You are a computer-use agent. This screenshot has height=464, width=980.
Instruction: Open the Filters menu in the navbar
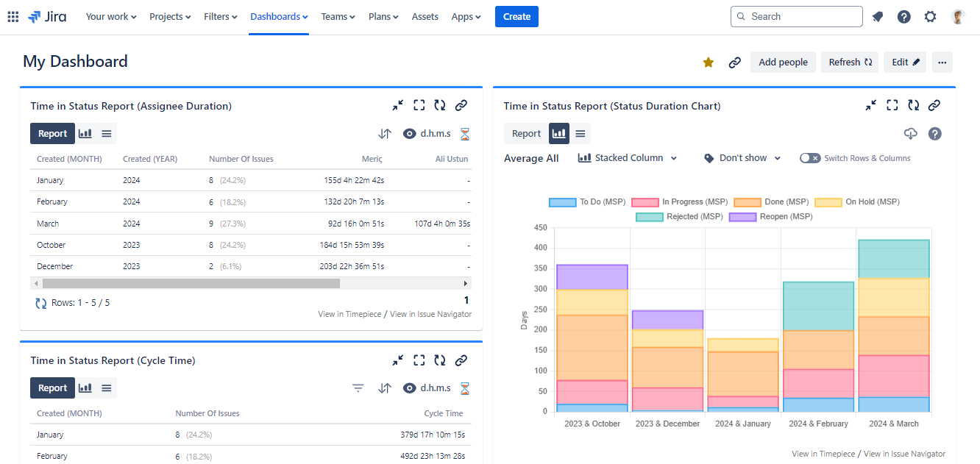pyautogui.click(x=220, y=16)
